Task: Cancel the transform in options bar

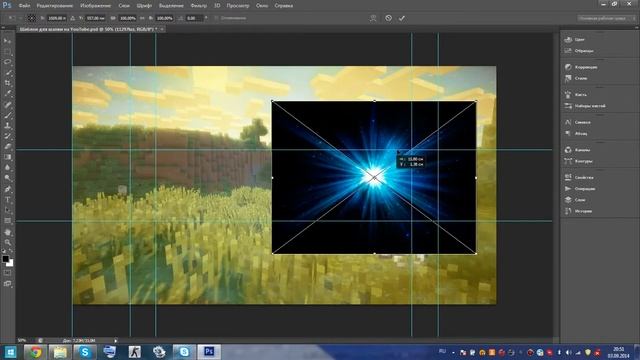Action: click(x=388, y=18)
